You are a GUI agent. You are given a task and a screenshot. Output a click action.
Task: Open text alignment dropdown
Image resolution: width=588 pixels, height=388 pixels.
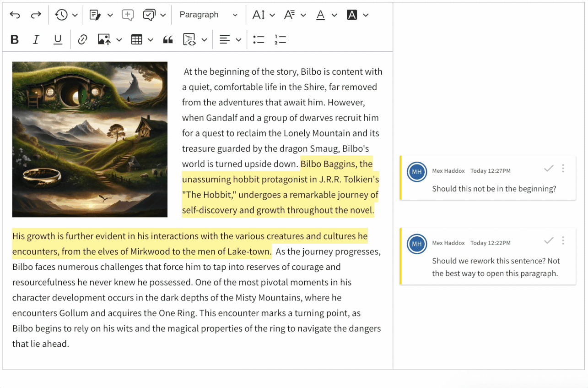230,40
